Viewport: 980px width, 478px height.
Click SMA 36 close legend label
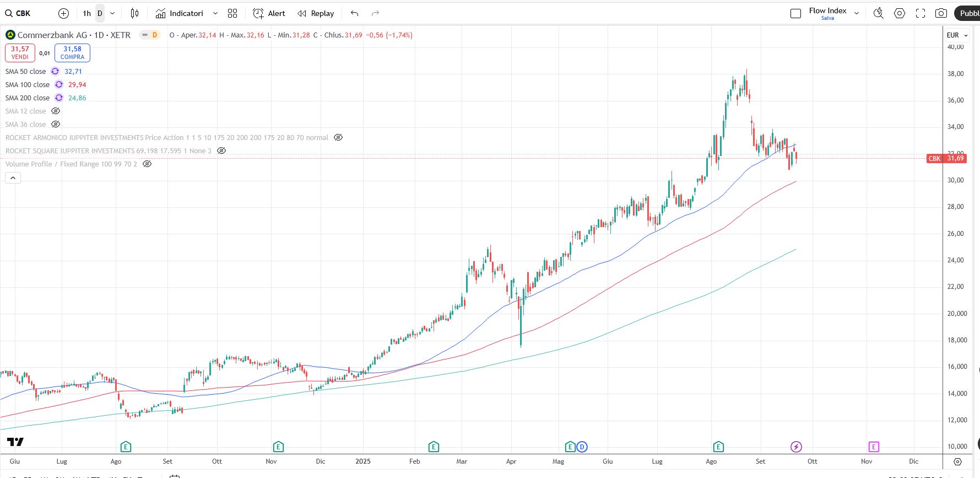[x=25, y=124]
